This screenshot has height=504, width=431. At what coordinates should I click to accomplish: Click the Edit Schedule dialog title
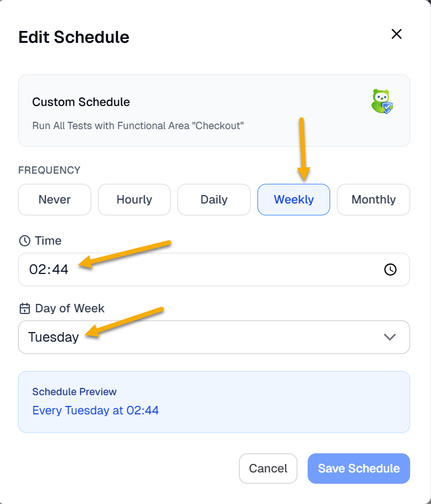[74, 37]
